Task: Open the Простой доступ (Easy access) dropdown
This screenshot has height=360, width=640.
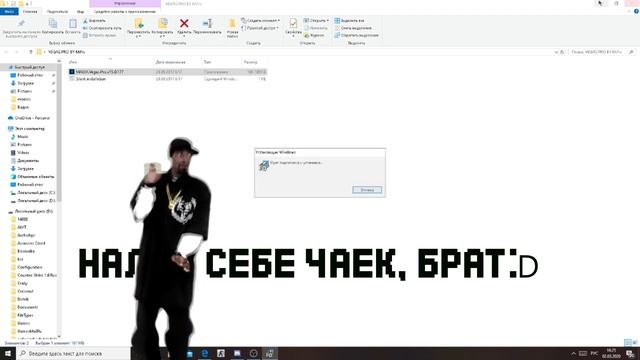Action: 260,28
